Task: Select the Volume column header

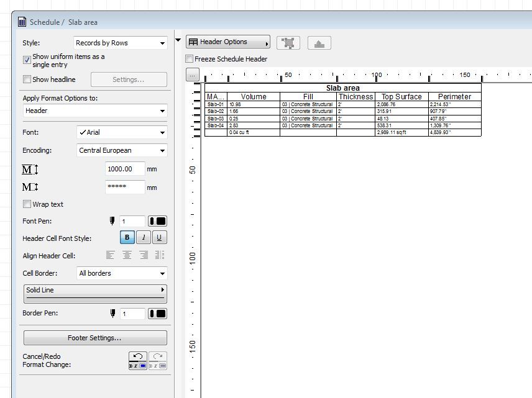Action: click(254, 97)
